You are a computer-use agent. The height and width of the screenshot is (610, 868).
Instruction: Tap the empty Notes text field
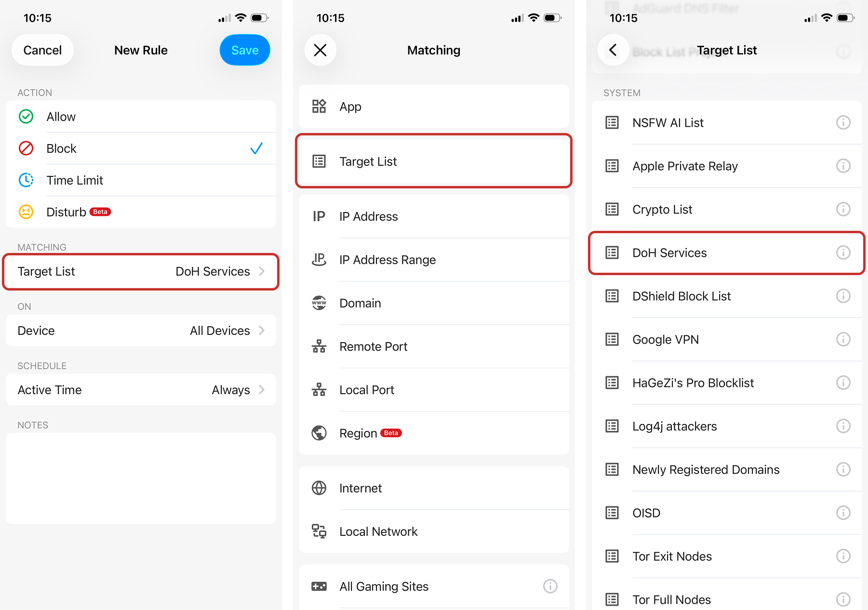pyautogui.click(x=141, y=478)
